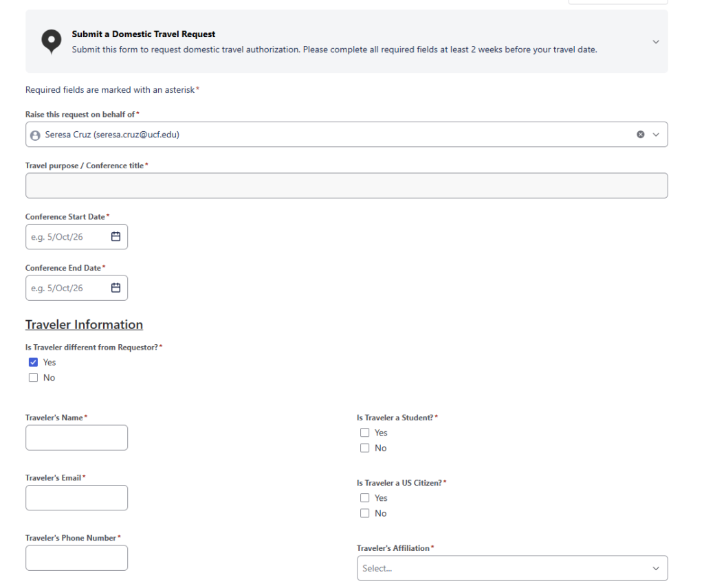The image size is (704, 588).
Task: Click the Traveler's Phone Number input box
Action: 76,558
